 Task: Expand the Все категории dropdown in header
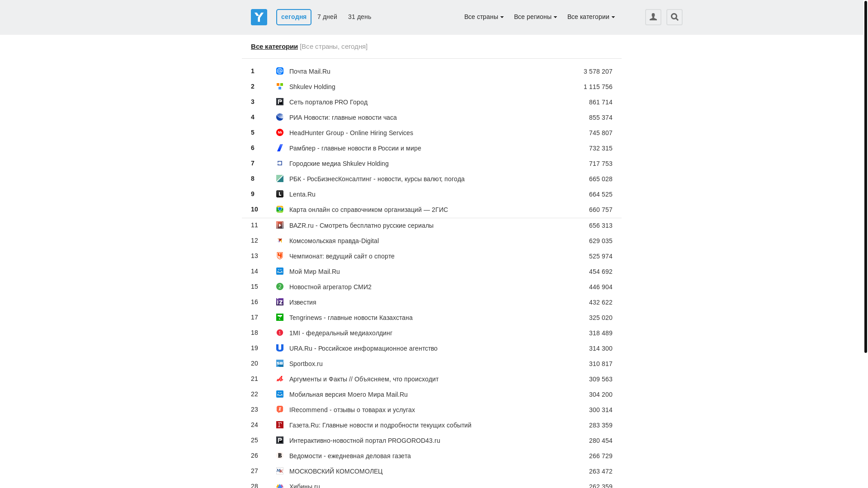pos(591,17)
